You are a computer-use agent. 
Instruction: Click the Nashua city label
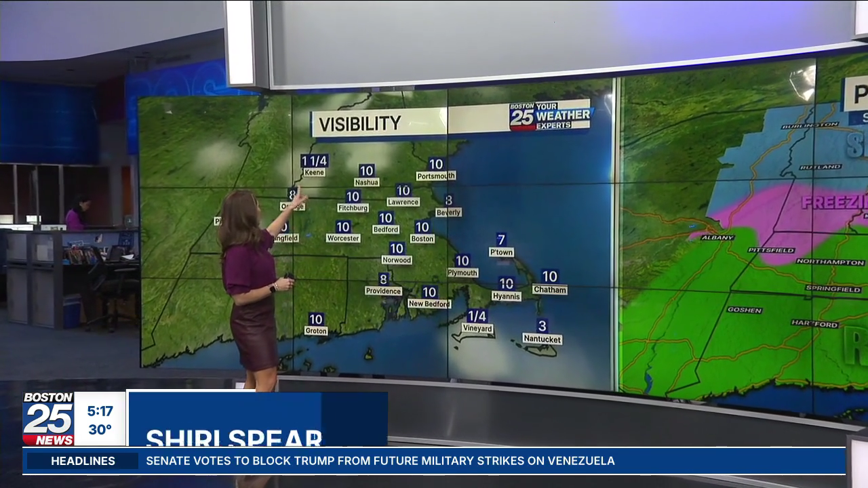[366, 182]
